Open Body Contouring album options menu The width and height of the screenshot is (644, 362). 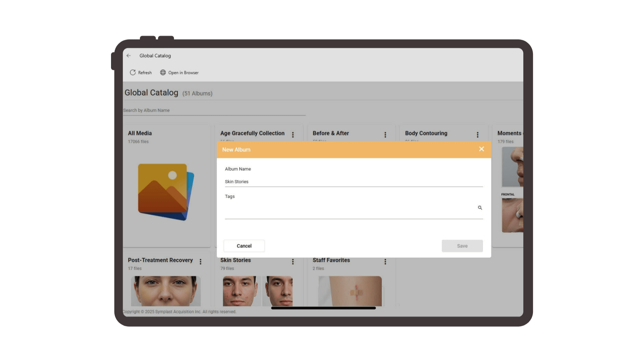478,134
